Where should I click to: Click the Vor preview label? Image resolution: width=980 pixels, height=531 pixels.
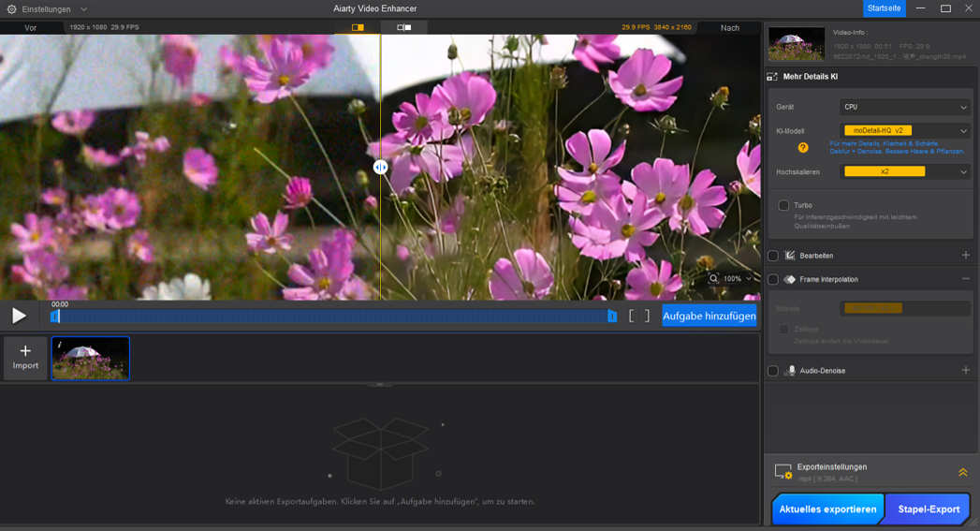[x=31, y=27]
